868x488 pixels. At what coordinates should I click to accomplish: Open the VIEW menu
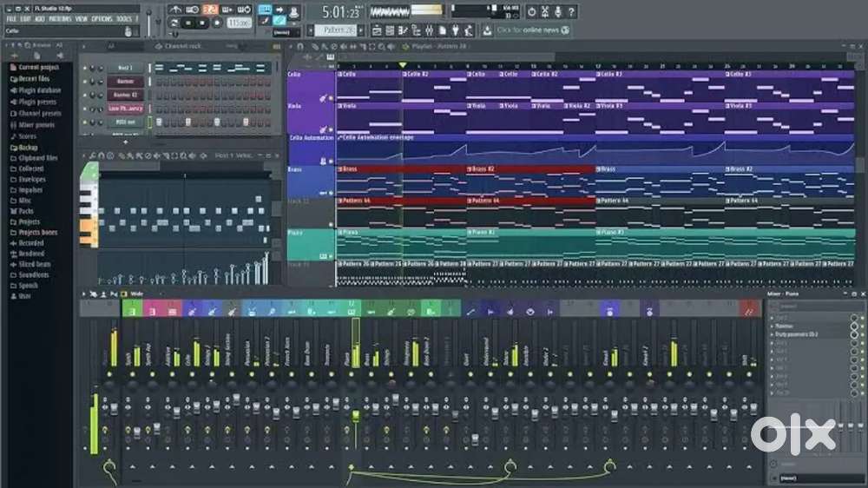coord(82,18)
